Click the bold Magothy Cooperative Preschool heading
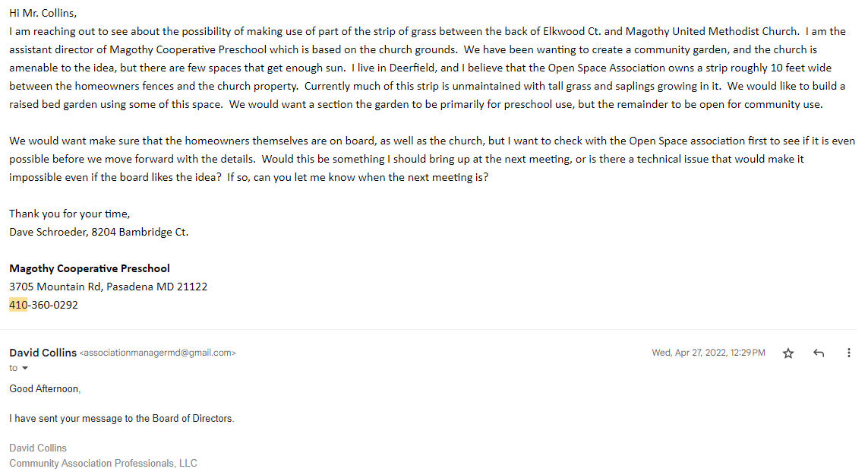Viewport: 868px width, 472px height. click(x=90, y=268)
